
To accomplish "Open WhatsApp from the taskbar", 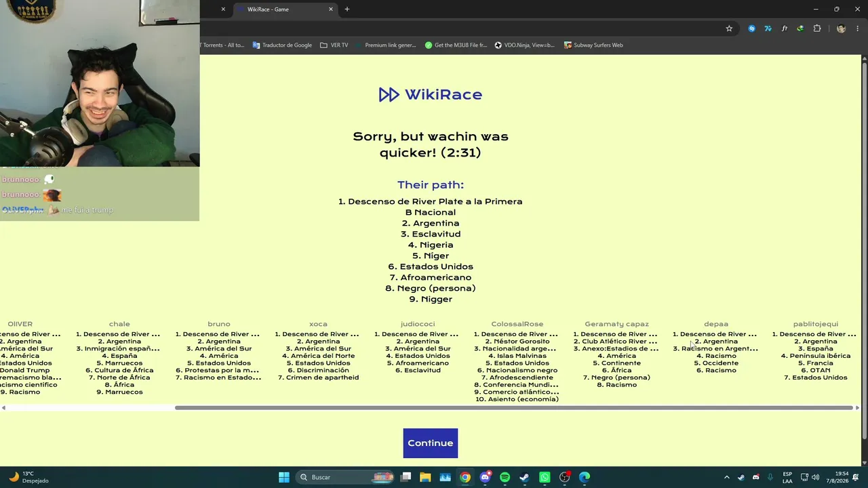I will pyautogui.click(x=545, y=477).
